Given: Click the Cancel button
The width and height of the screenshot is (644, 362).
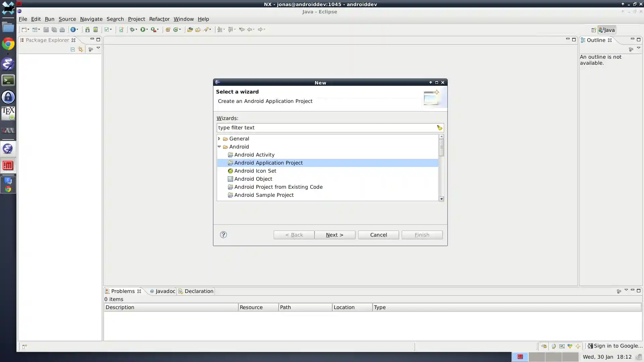Looking at the screenshot, I should coord(378,235).
